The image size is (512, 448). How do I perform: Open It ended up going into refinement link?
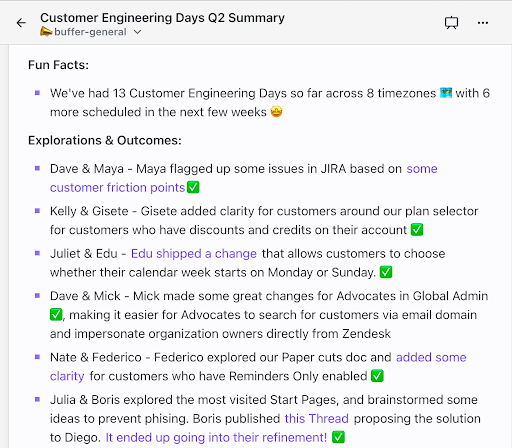216,437
